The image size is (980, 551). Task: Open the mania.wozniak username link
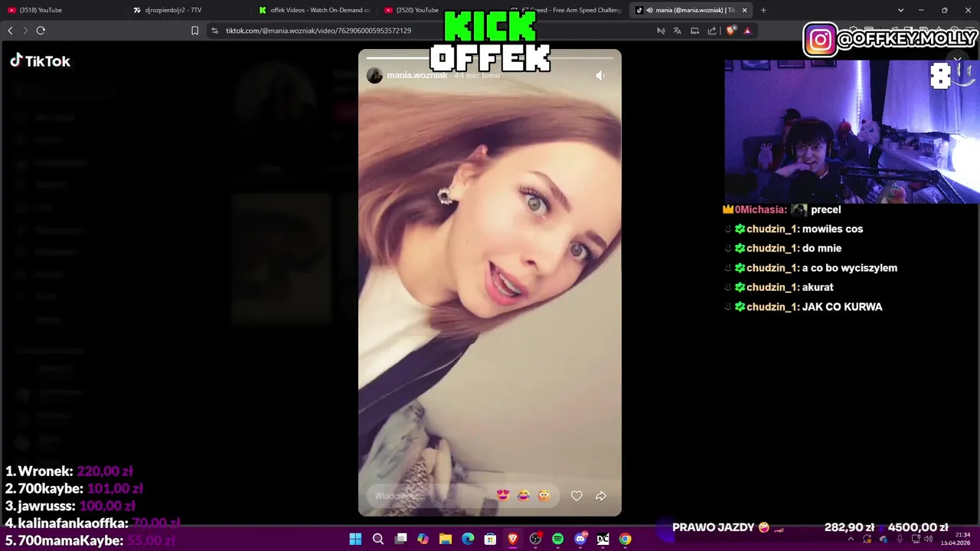coord(416,75)
